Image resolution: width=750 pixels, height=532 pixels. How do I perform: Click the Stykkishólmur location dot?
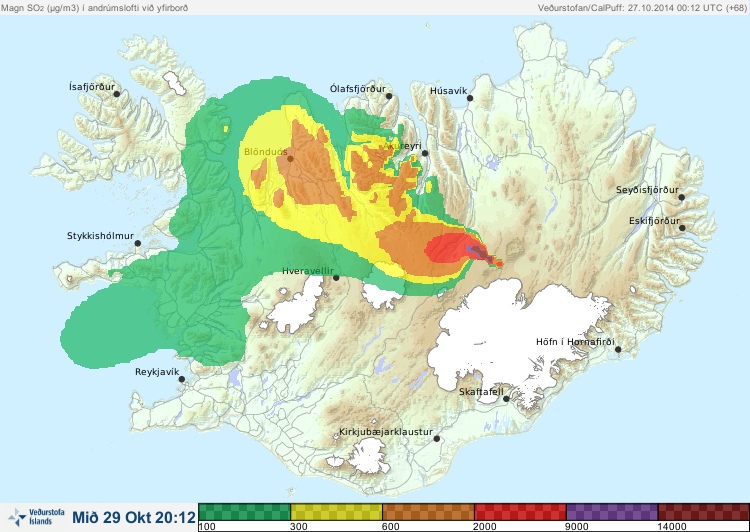click(138, 244)
